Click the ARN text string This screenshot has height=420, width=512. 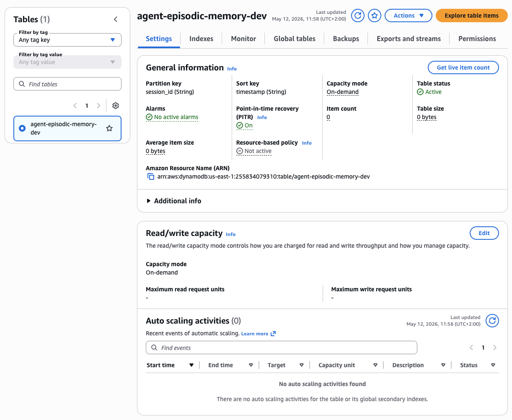pyautogui.click(x=264, y=176)
